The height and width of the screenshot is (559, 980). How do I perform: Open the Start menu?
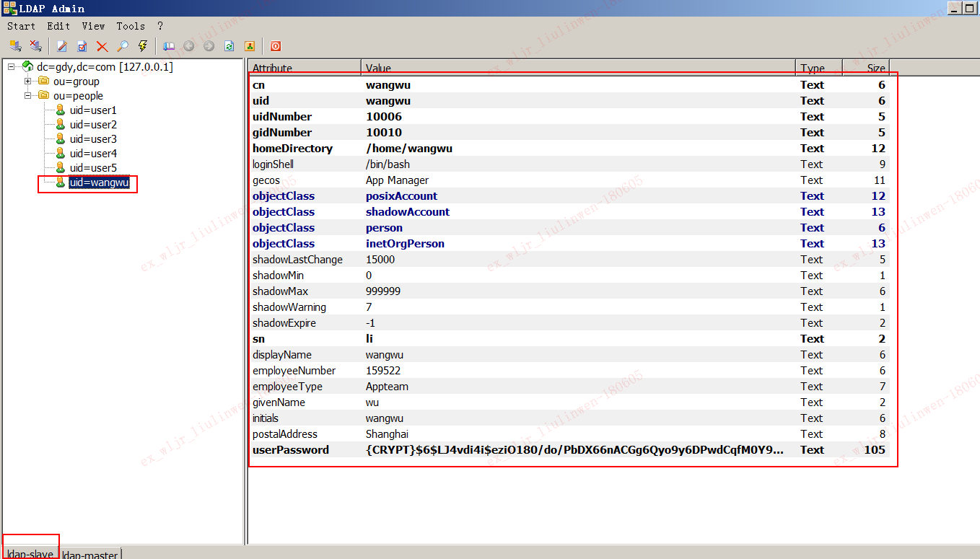(21, 26)
